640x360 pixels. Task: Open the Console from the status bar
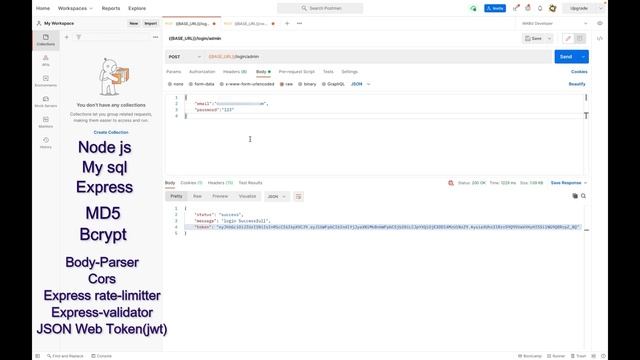tap(101, 356)
